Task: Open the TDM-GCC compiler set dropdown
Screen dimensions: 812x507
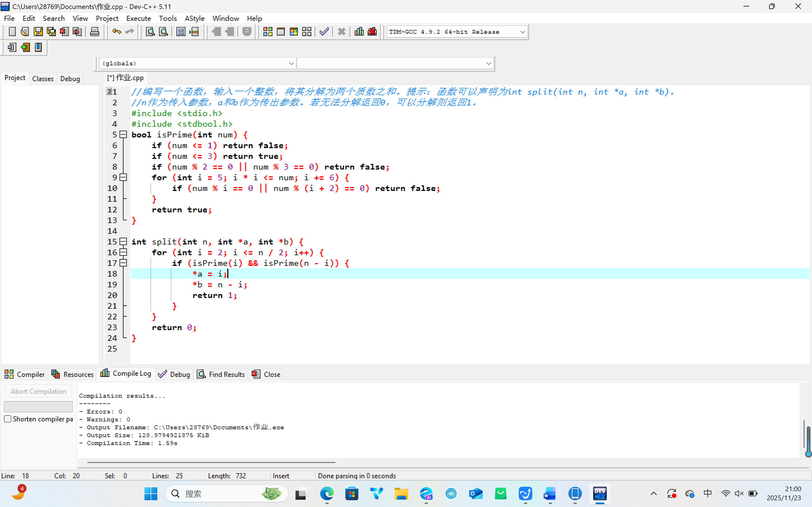Action: tap(522, 32)
